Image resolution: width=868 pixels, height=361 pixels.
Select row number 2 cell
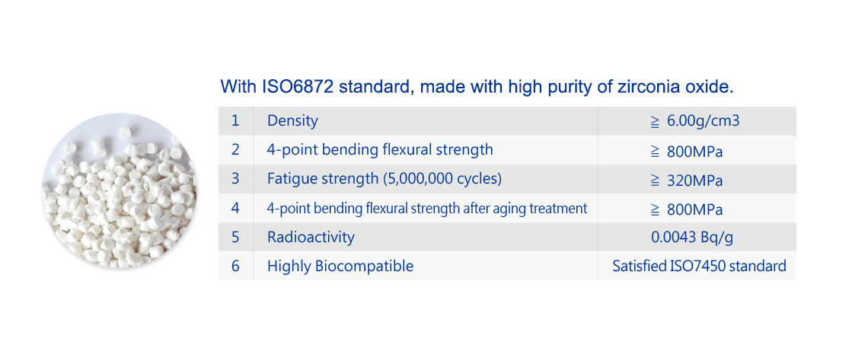pos(236,150)
